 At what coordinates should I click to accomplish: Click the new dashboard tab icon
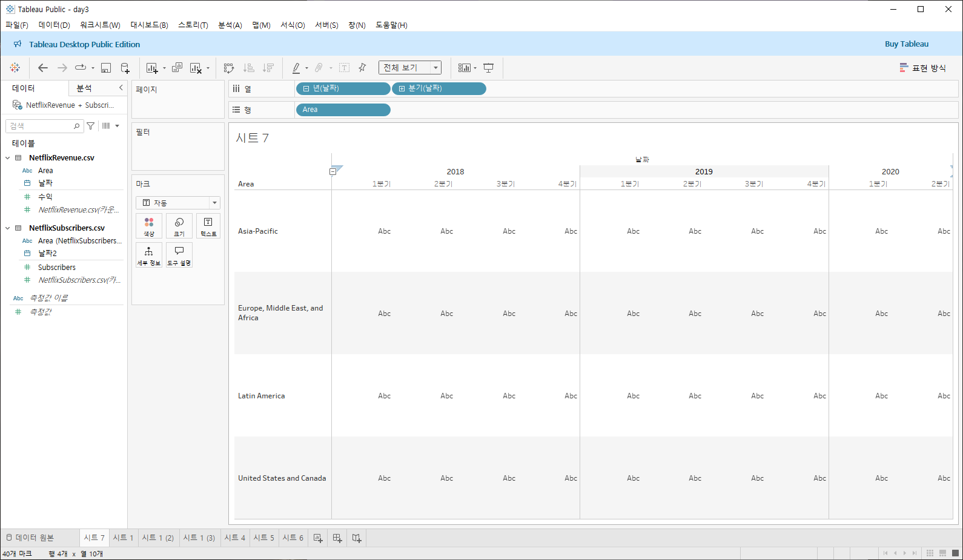tap(337, 538)
